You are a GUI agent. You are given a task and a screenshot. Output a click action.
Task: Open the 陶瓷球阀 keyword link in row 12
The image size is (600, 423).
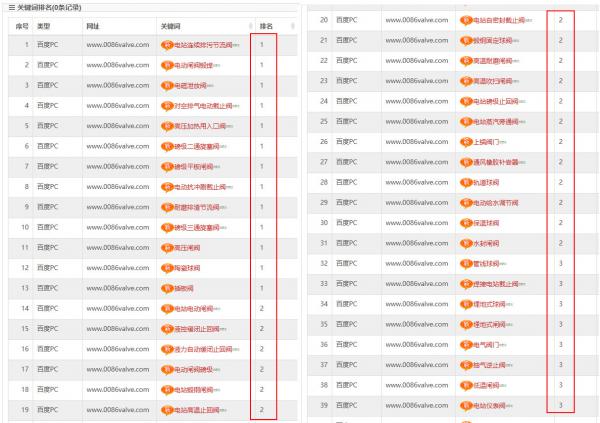tap(187, 268)
